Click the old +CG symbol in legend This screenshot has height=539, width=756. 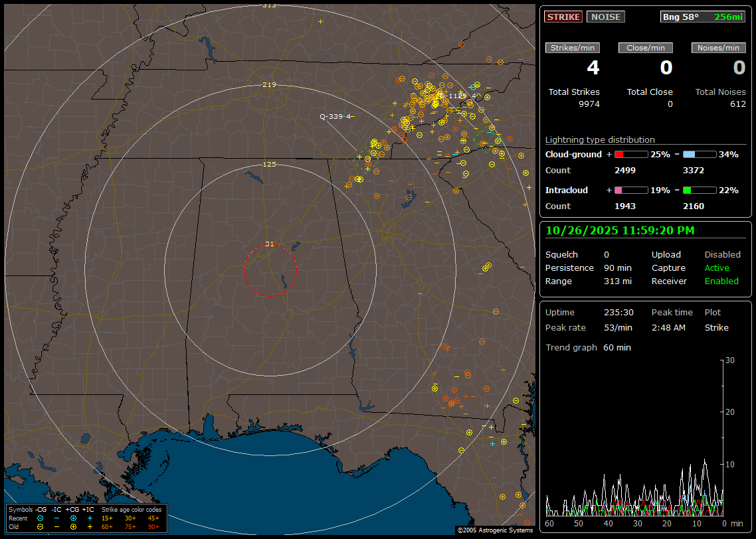pyautogui.click(x=73, y=526)
